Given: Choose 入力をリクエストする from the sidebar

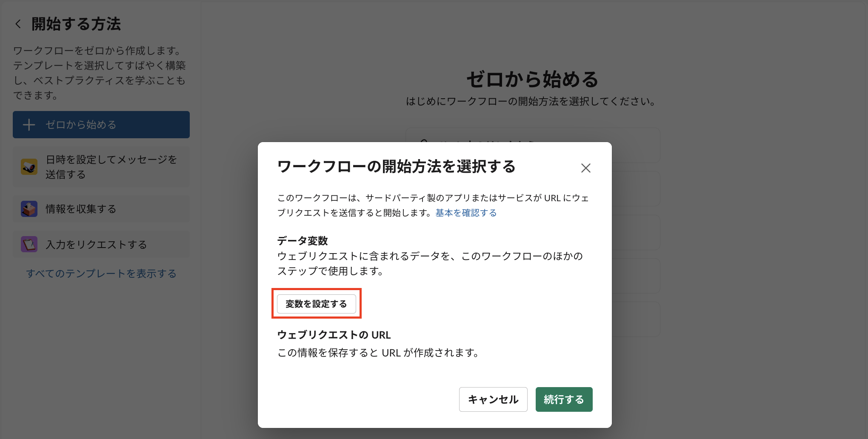Looking at the screenshot, I should click(96, 244).
